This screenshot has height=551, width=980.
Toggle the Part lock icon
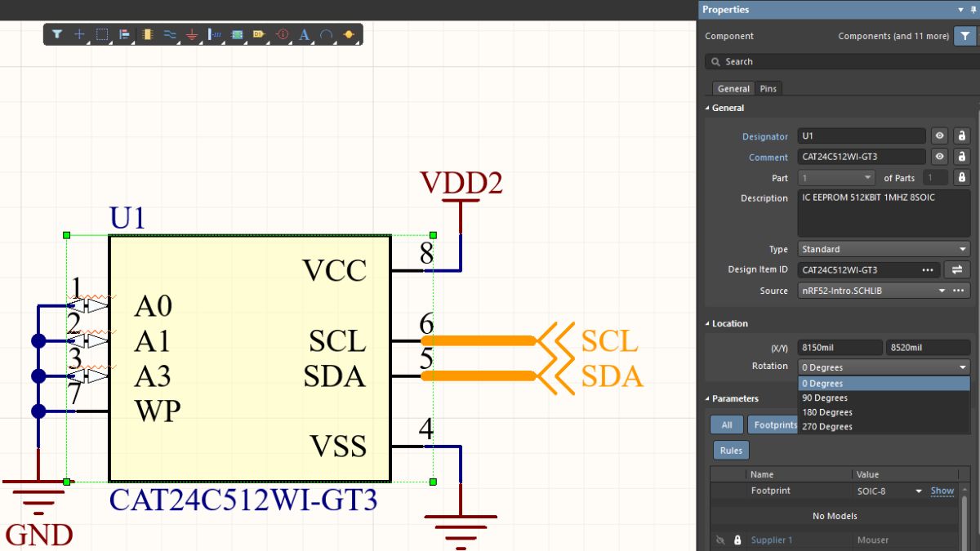961,177
